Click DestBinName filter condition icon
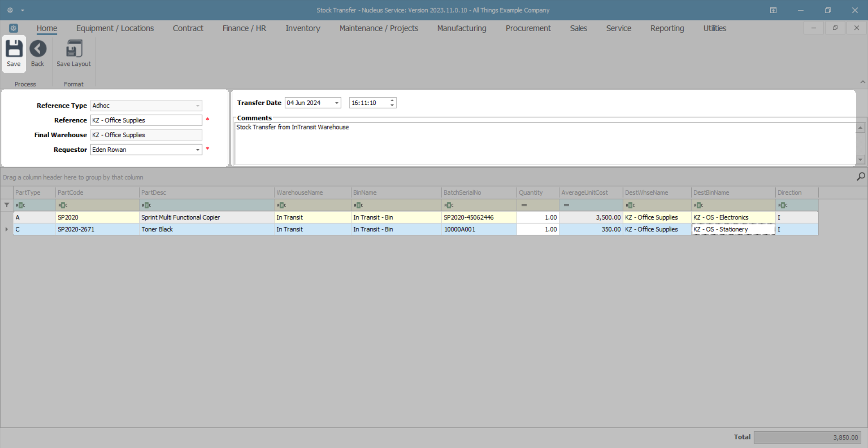This screenshot has height=448, width=868. [x=699, y=205]
